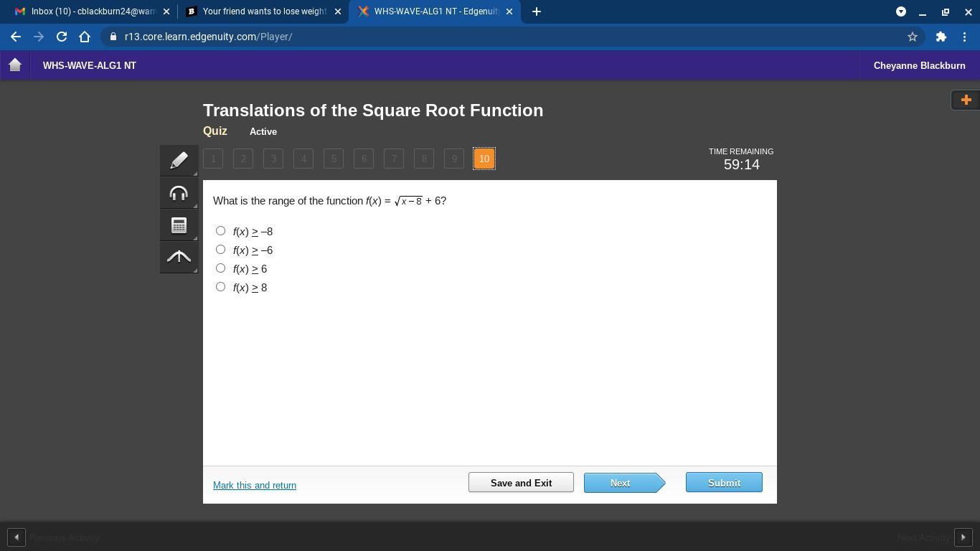Image resolution: width=980 pixels, height=551 pixels.
Task: Click the Edgenuity home icon
Action: pos(15,65)
